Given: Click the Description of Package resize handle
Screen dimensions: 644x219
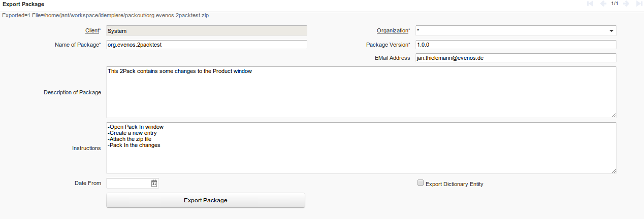Looking at the screenshot, I should 614,116.
